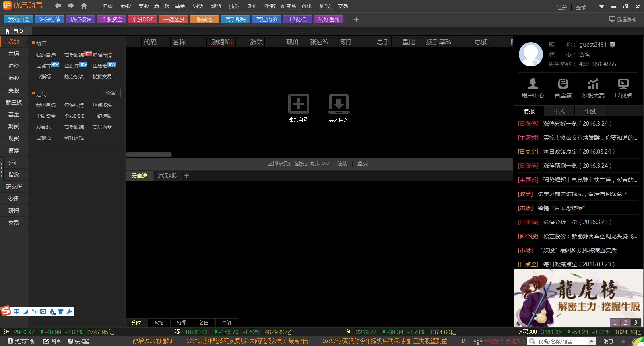The image size is (644, 346).
Task: Click the 远程协助 remote assistance icon
Action: coord(612,19)
